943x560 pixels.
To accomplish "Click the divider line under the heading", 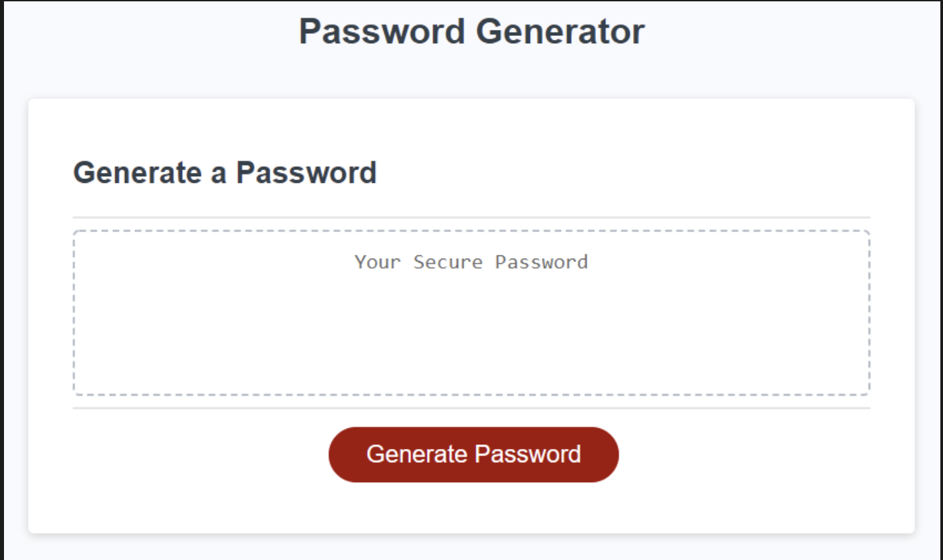I will (471, 215).
